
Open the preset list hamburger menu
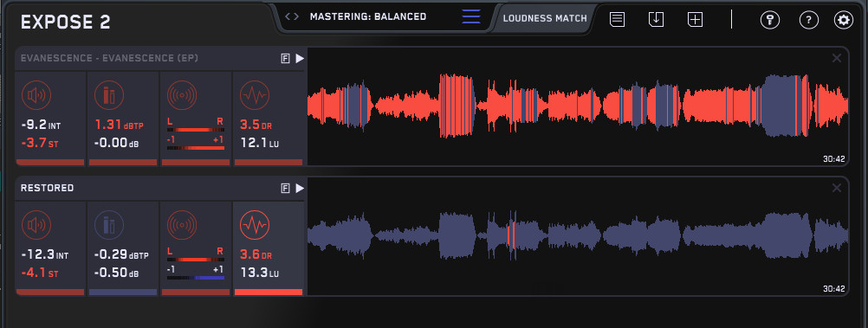471,17
